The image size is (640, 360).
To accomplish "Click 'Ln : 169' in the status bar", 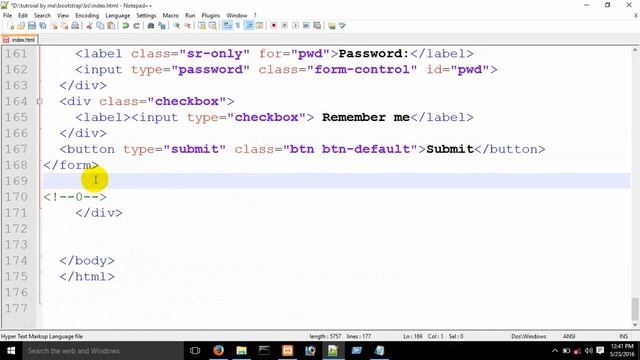I will pos(413,336).
